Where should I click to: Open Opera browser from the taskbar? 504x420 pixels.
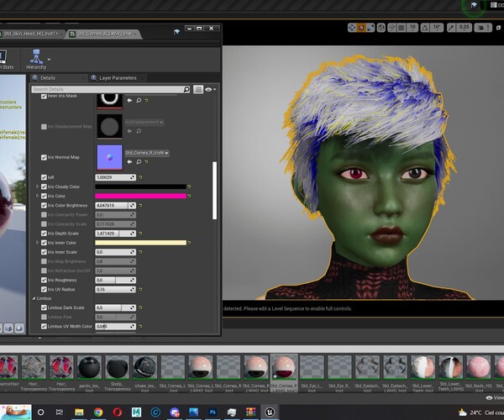tap(118, 412)
